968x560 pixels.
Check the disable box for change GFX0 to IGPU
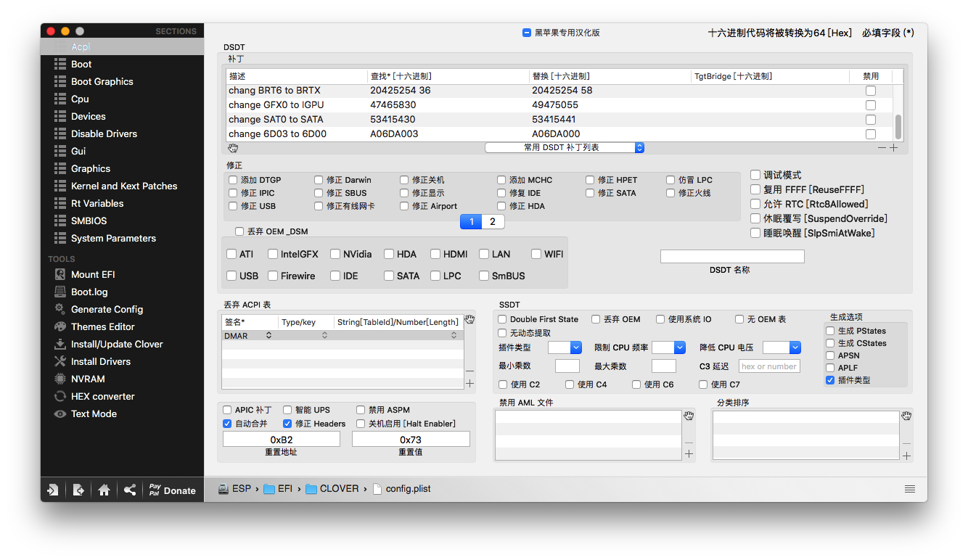coord(871,105)
